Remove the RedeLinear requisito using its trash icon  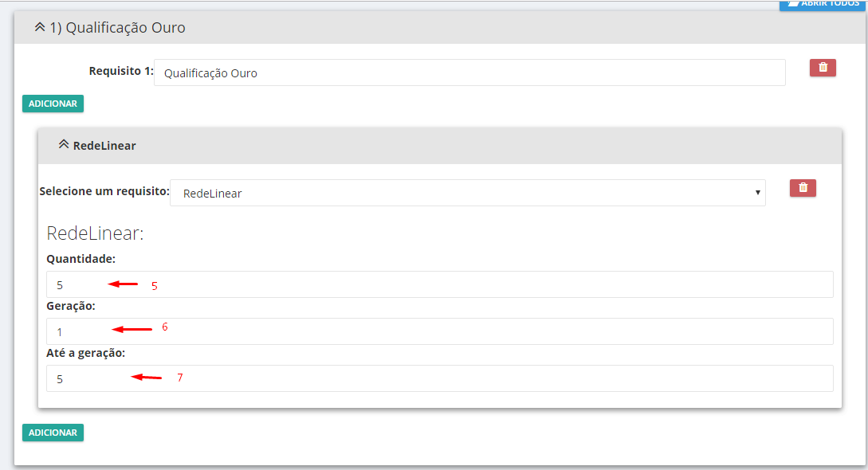click(803, 188)
